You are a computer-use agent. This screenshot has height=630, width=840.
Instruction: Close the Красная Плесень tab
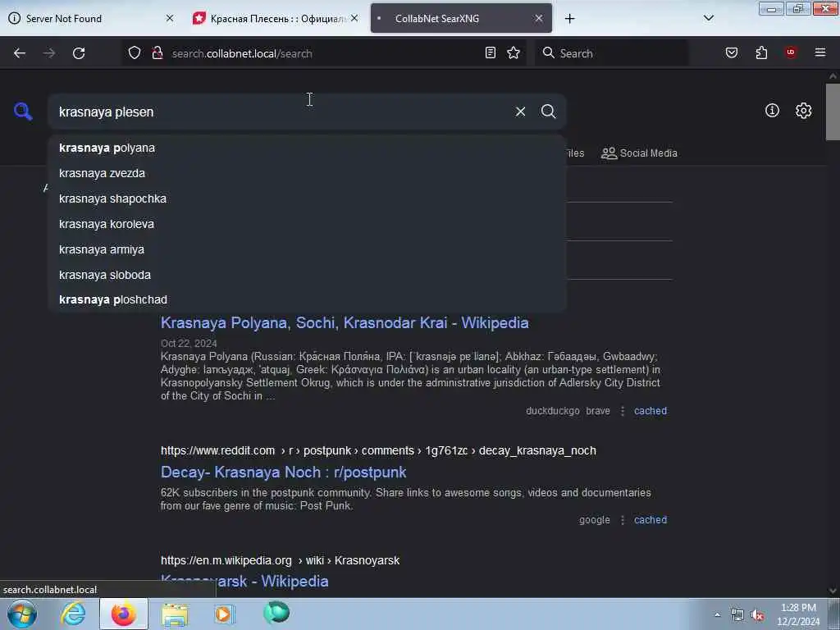point(354,18)
